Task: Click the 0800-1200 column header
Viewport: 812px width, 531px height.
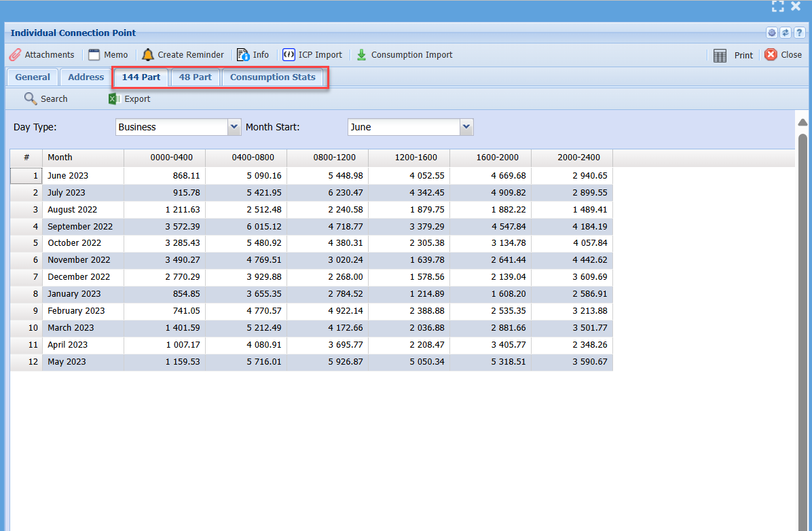Action: click(x=334, y=158)
